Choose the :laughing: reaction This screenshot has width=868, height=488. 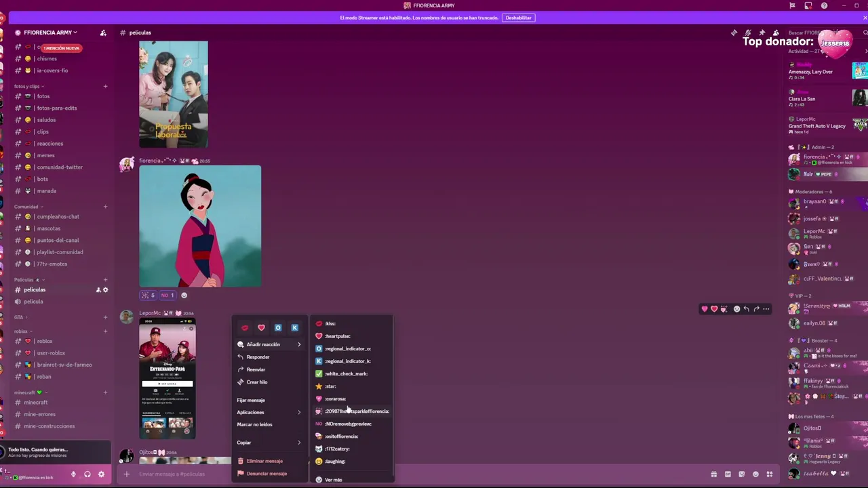tap(352, 462)
